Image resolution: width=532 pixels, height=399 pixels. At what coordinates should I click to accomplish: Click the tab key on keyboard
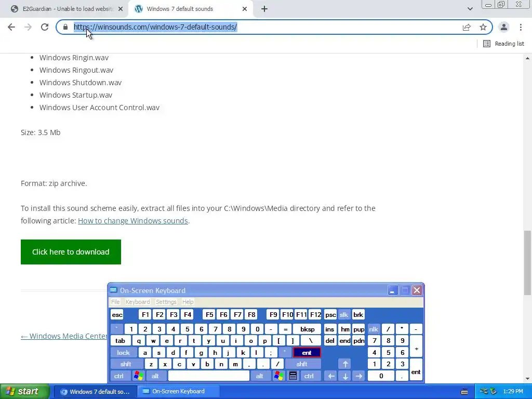pos(120,341)
